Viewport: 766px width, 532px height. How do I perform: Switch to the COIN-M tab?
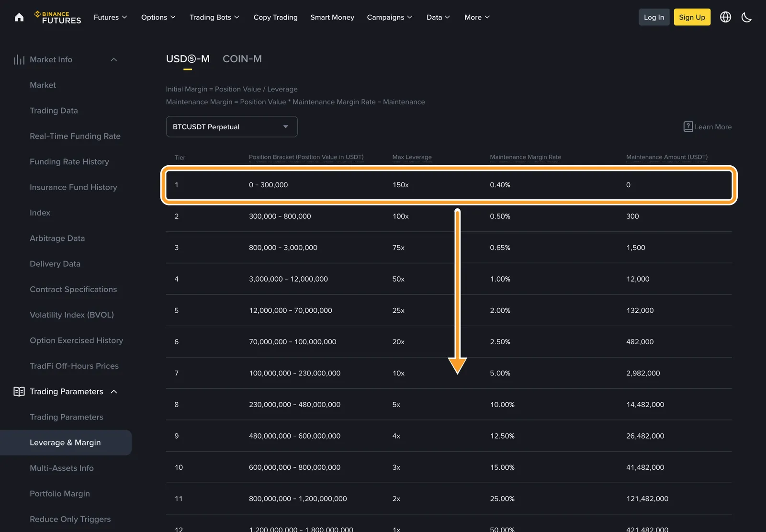(242, 59)
